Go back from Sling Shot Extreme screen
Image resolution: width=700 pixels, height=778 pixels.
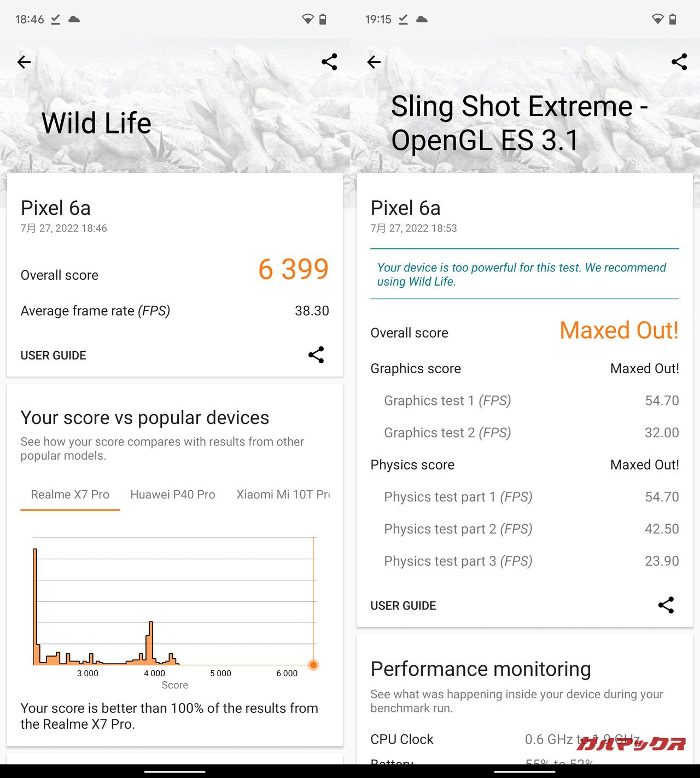pyautogui.click(x=374, y=62)
